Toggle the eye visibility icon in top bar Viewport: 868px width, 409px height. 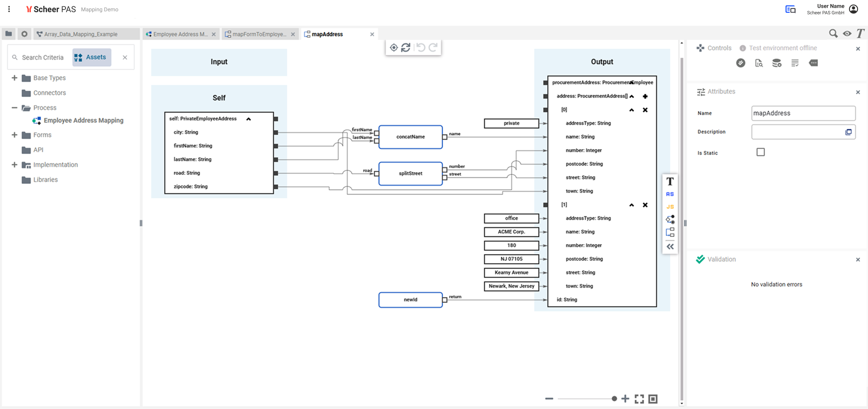(x=847, y=33)
